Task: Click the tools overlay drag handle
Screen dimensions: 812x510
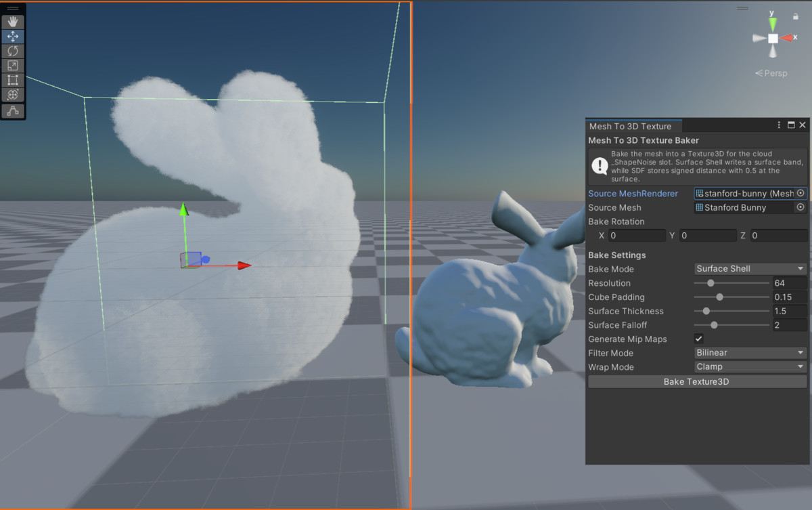Action: click(x=13, y=8)
